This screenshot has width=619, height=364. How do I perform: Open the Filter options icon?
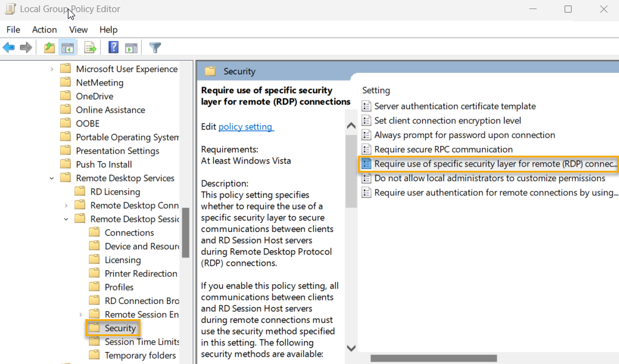(154, 47)
